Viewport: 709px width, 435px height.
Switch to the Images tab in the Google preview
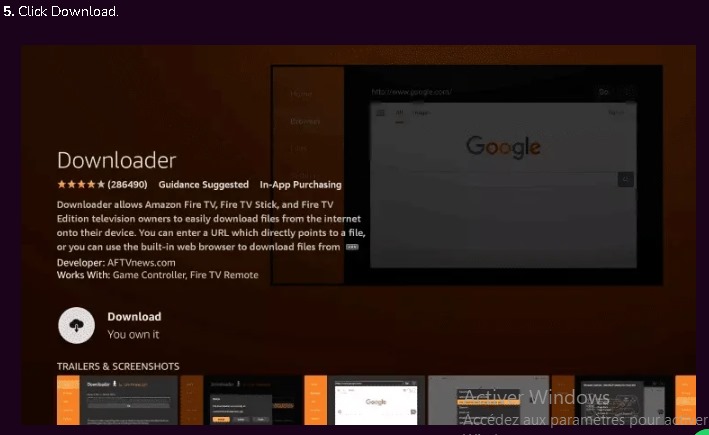[x=420, y=114]
